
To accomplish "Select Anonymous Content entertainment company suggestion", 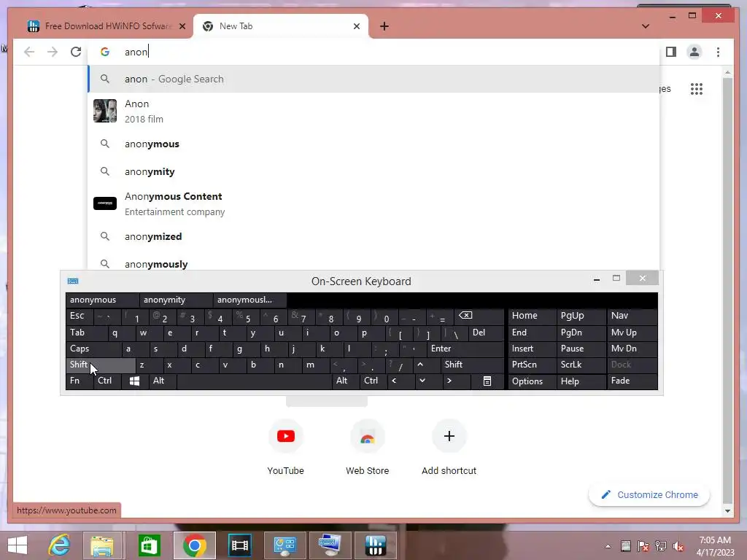I will (x=374, y=204).
